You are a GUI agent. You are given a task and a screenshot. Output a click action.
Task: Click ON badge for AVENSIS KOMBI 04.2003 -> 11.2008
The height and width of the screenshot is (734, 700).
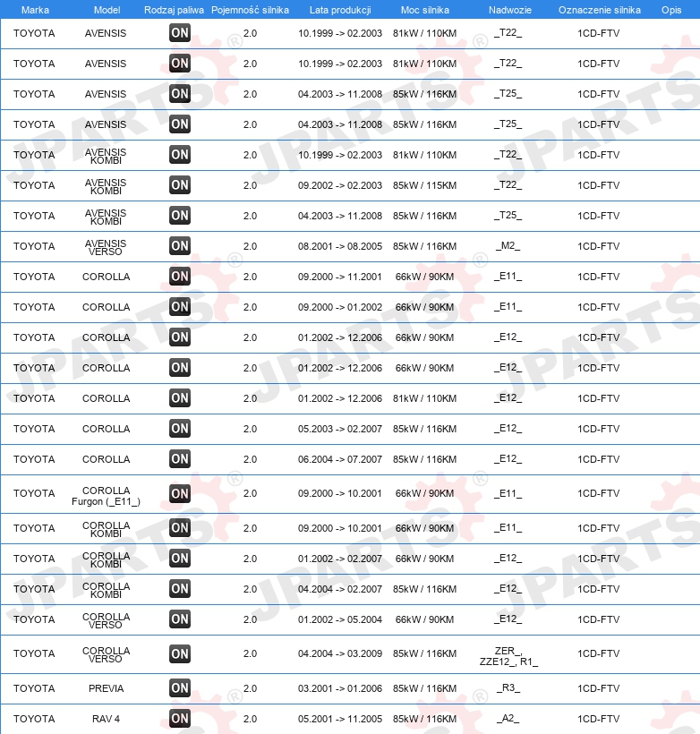pyautogui.click(x=180, y=216)
